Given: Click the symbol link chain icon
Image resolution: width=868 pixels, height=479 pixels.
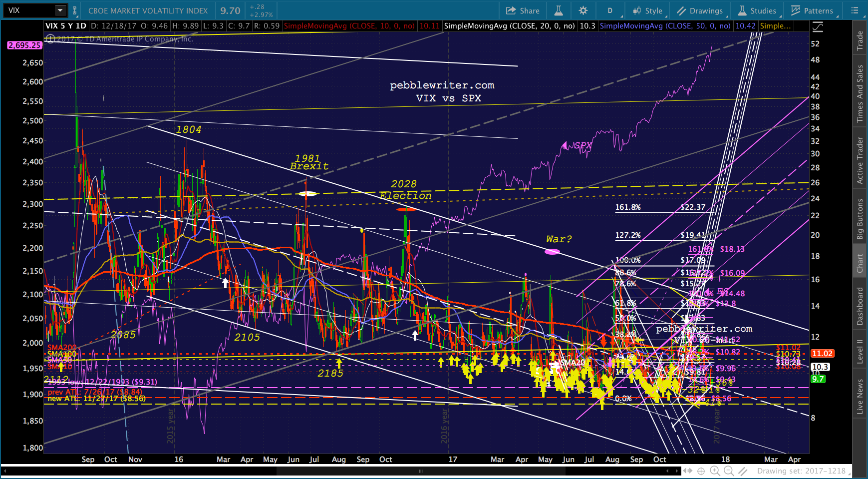Looking at the screenshot, I should (74, 10).
